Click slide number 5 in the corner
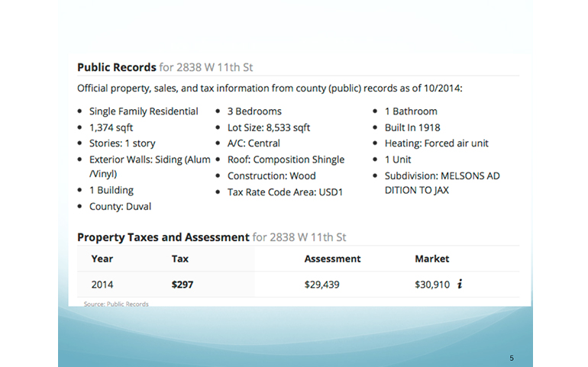The image size is (588, 367). click(512, 357)
